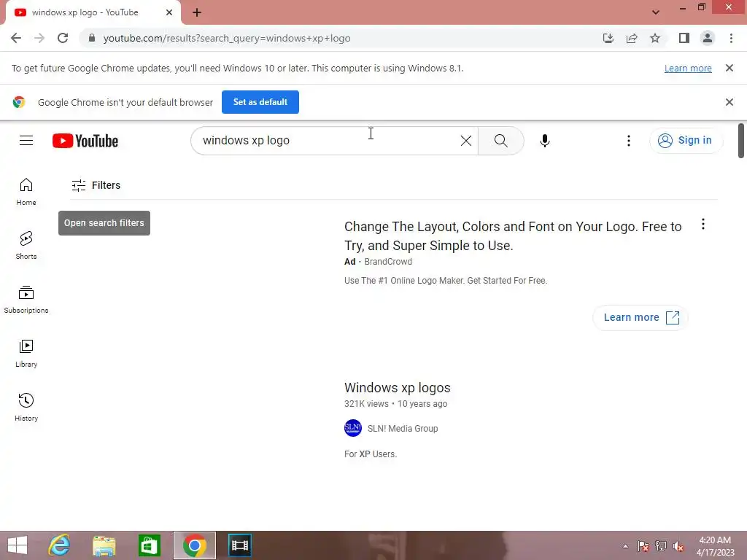Reload the page
The width and height of the screenshot is (747, 560).
pyautogui.click(x=63, y=38)
